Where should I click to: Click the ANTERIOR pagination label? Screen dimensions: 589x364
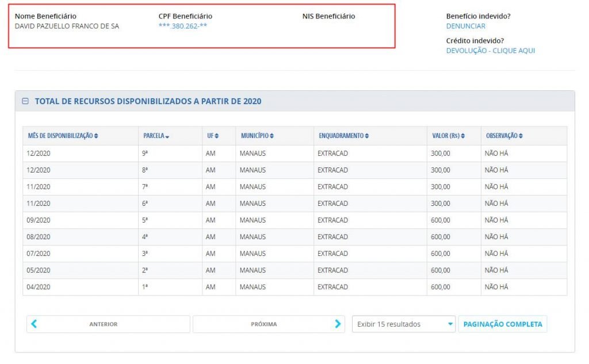click(104, 324)
